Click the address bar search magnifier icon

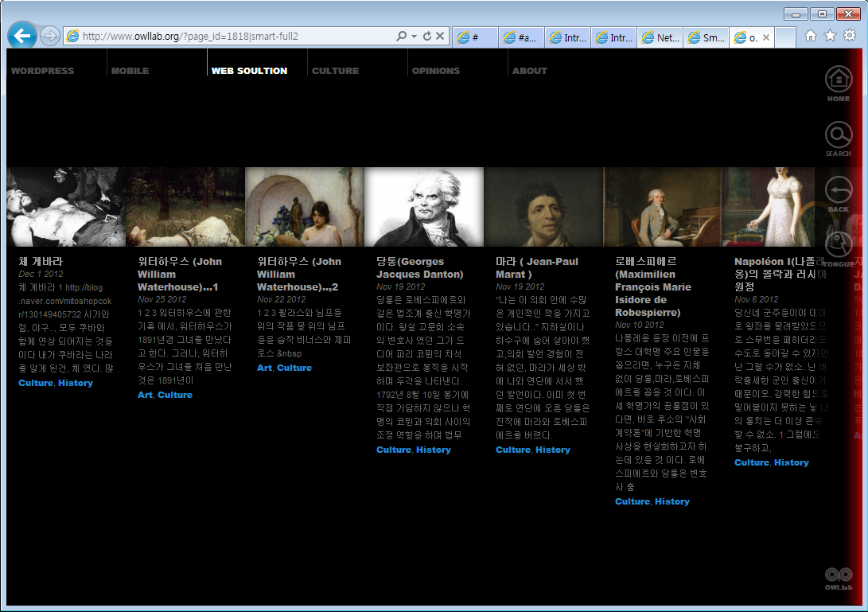point(402,36)
